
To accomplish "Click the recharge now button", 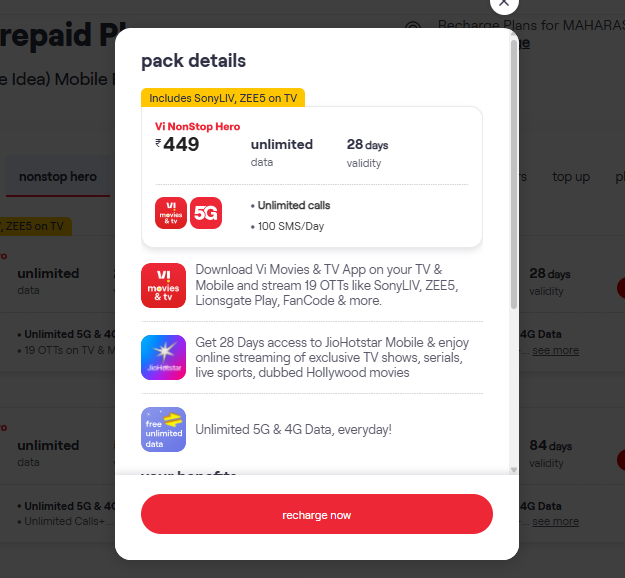I will click(316, 514).
